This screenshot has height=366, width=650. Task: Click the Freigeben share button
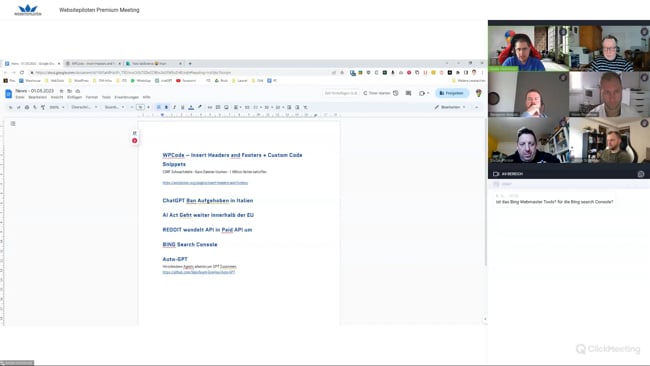click(452, 93)
